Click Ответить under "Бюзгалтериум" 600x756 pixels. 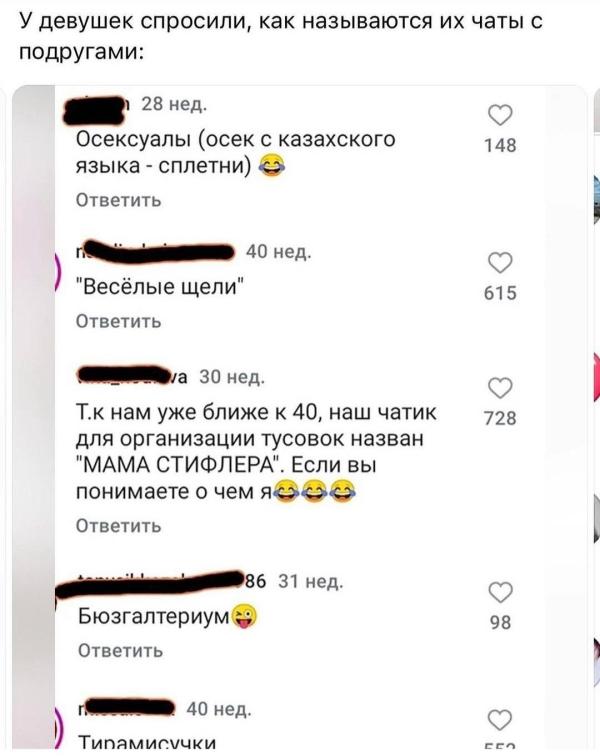(x=121, y=651)
